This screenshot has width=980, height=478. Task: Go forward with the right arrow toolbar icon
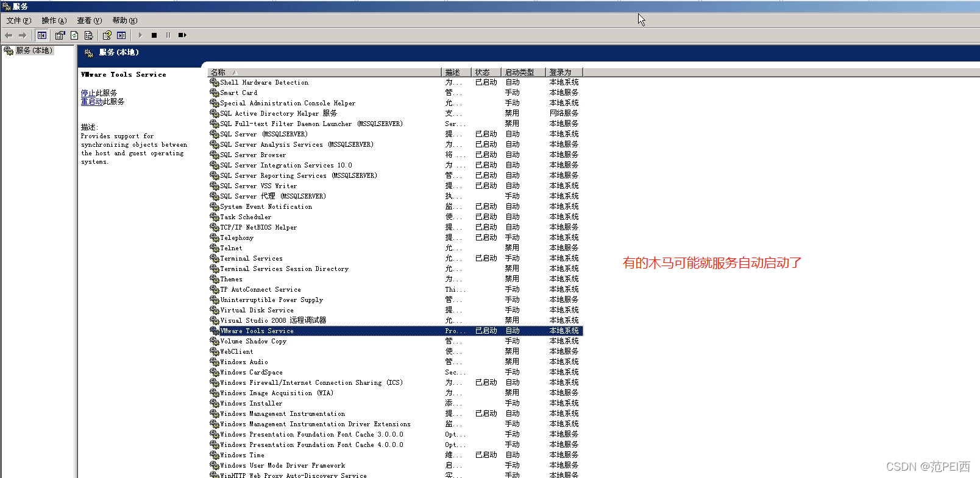[23, 35]
